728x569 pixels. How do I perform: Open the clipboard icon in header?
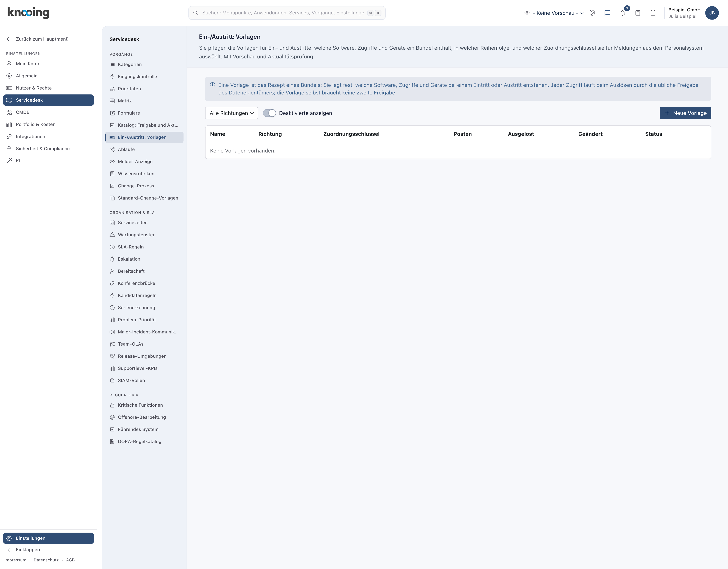(653, 13)
